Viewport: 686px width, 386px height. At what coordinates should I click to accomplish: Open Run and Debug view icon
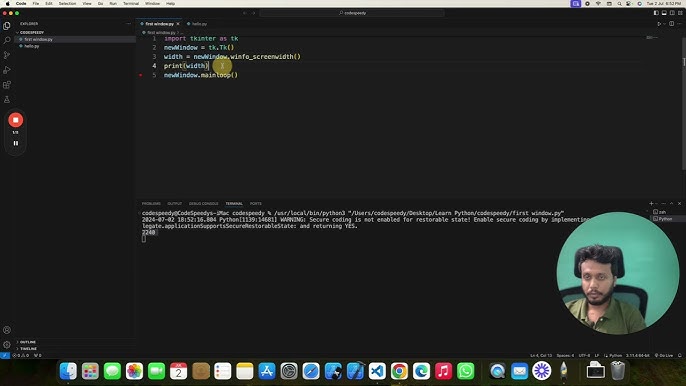(7, 70)
